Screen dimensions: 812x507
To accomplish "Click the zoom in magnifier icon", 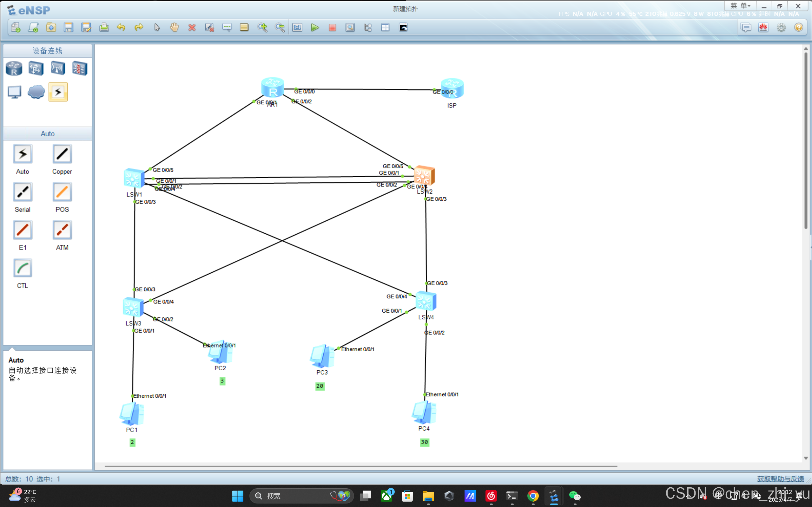I will [262, 28].
